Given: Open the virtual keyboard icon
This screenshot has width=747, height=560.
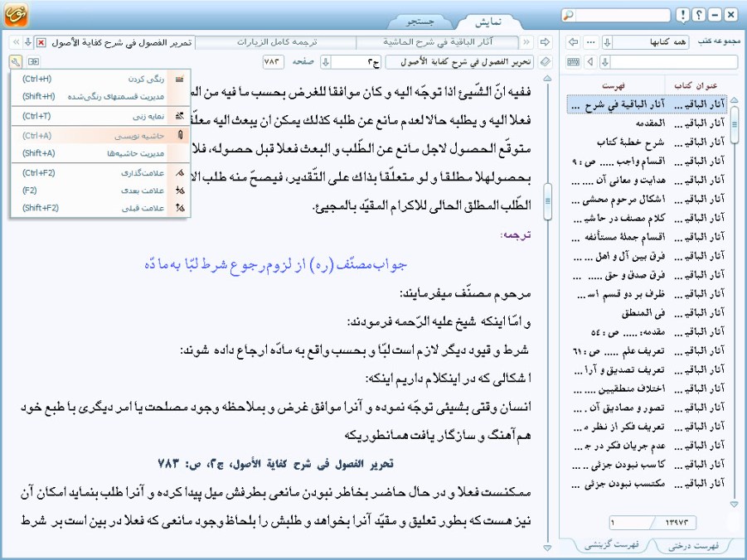Looking at the screenshot, I should coord(574,62).
